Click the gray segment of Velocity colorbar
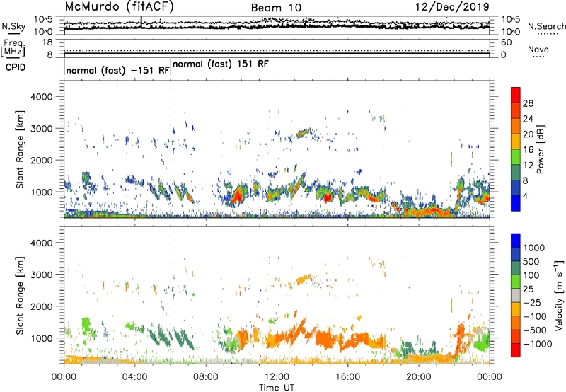The image size is (566, 392). (x=516, y=295)
